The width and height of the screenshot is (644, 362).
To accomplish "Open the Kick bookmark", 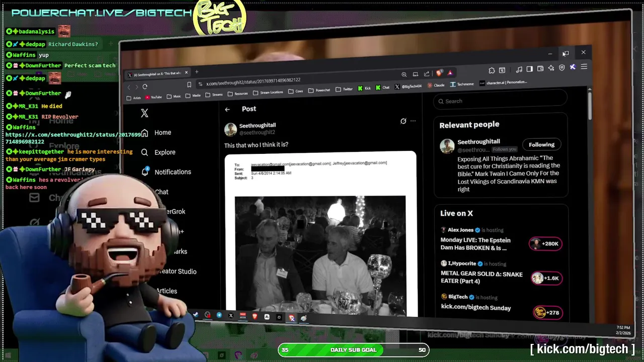I will (365, 88).
